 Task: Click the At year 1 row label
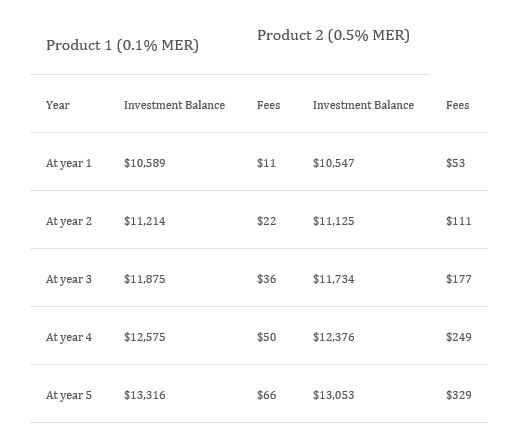pos(69,163)
